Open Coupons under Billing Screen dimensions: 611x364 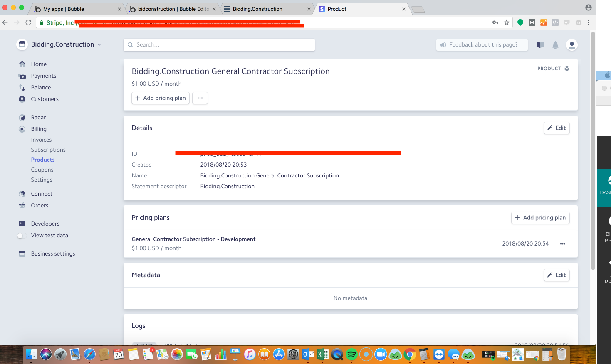click(x=42, y=170)
